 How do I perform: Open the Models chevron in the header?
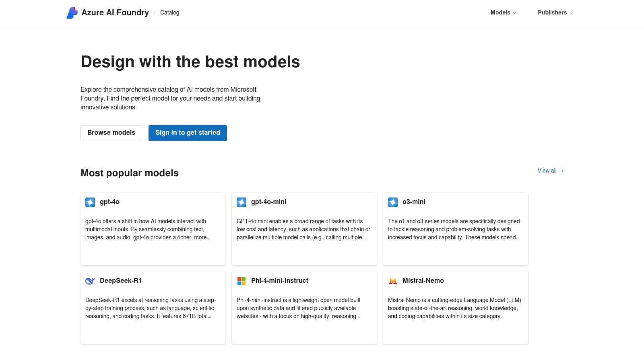coord(515,13)
